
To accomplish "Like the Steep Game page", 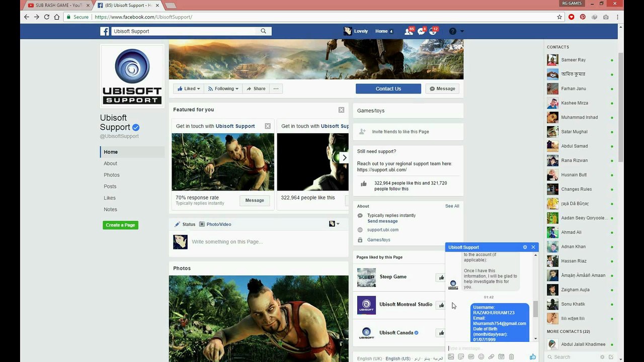I will click(x=441, y=278).
